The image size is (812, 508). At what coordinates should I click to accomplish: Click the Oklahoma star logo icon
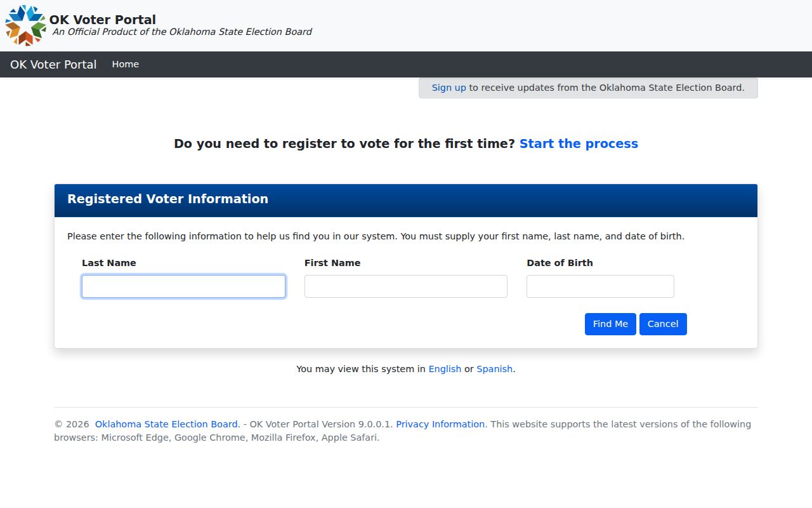(25, 25)
